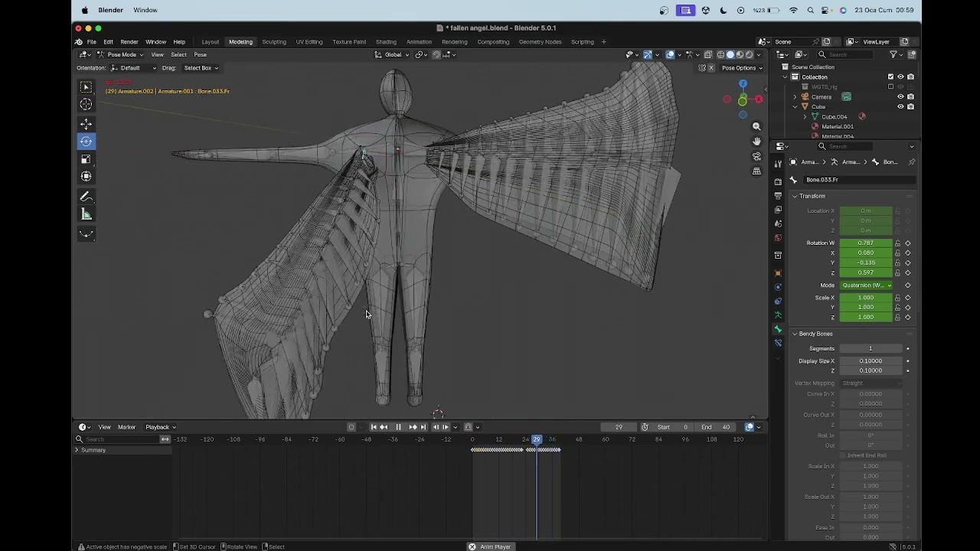
Task: Toggle the X mirror pose option
Action: tap(710, 68)
